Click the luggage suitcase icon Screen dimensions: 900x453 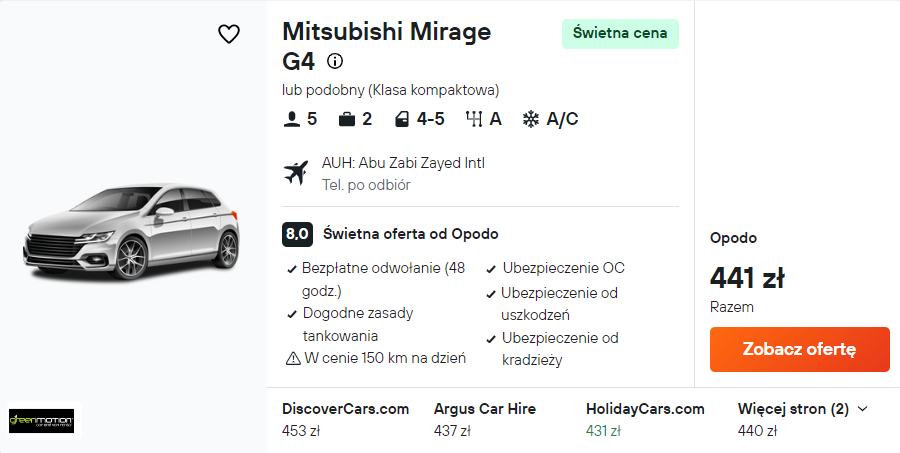347,119
